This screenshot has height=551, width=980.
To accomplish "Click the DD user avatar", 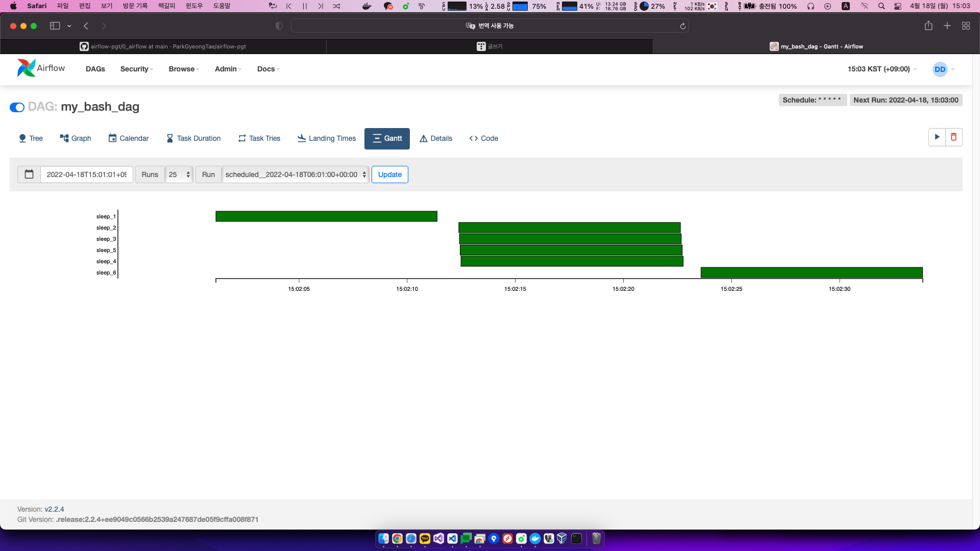I will (x=940, y=69).
